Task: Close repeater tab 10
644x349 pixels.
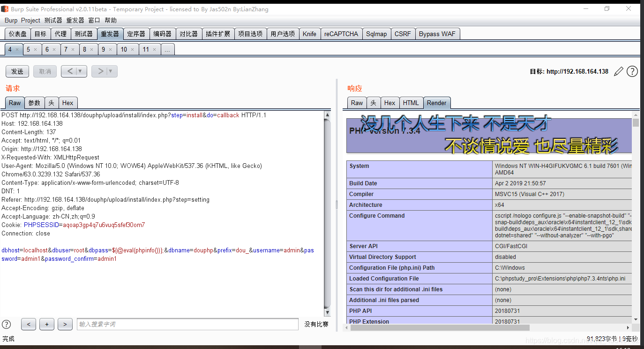Action: 132,49
